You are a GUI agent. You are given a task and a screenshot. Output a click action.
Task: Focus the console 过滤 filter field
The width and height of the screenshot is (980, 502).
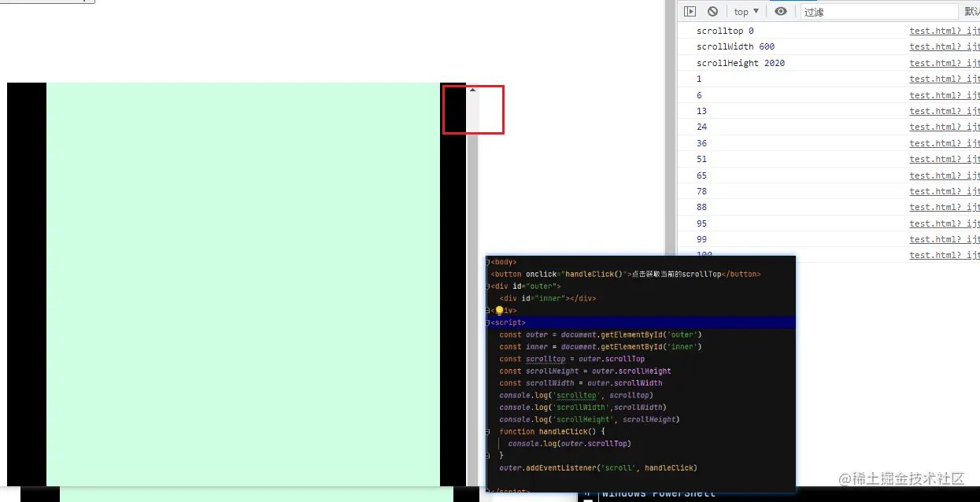pyautogui.click(x=879, y=12)
